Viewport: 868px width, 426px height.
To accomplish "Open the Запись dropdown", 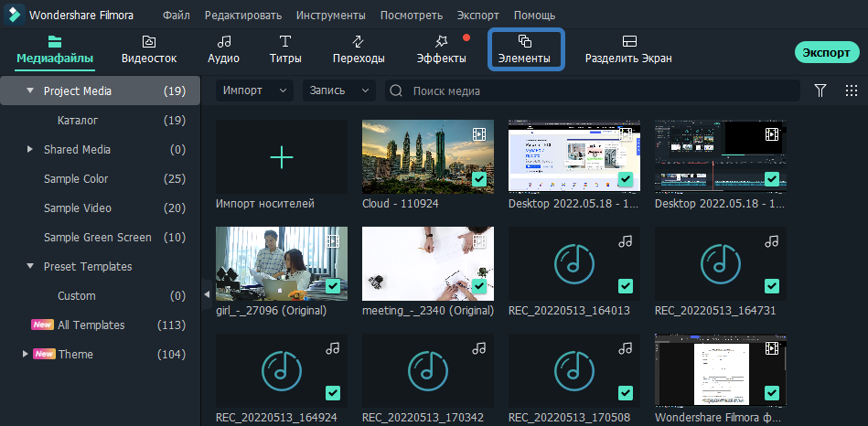I will point(338,91).
